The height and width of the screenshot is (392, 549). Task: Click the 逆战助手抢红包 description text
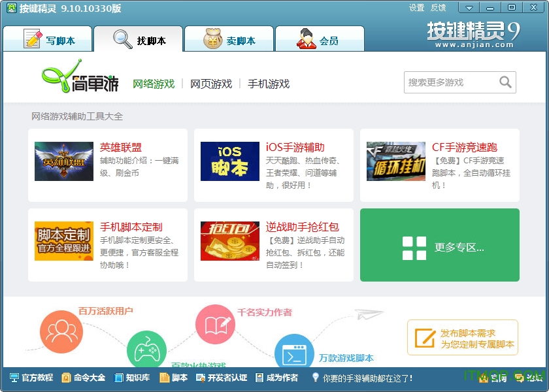point(305,253)
